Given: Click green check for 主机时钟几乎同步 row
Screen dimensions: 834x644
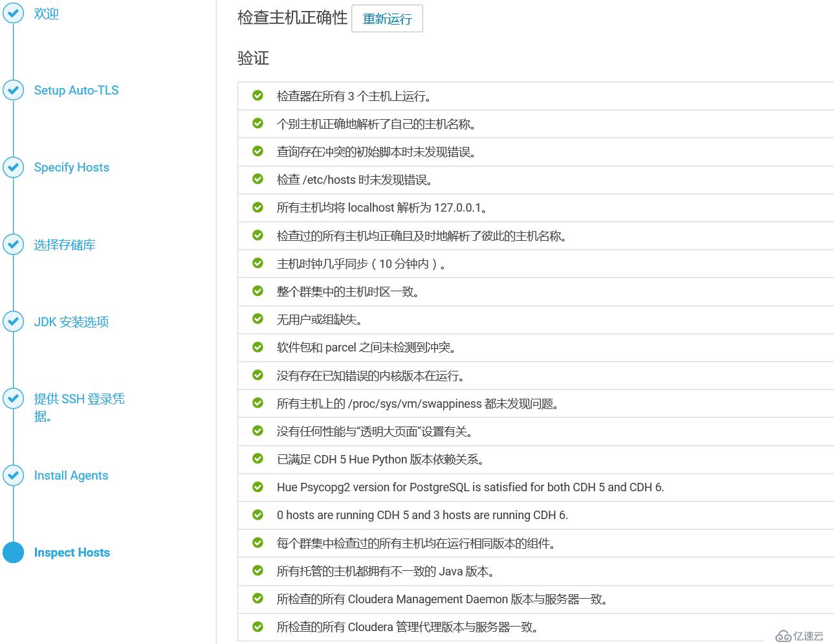Looking at the screenshot, I should click(258, 263).
